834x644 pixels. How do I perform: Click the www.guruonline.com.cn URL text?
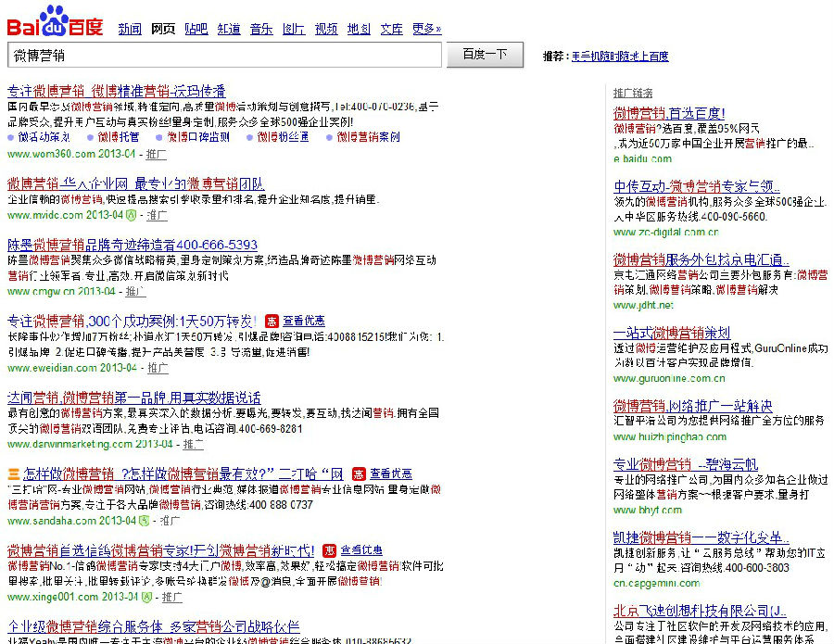tap(669, 379)
